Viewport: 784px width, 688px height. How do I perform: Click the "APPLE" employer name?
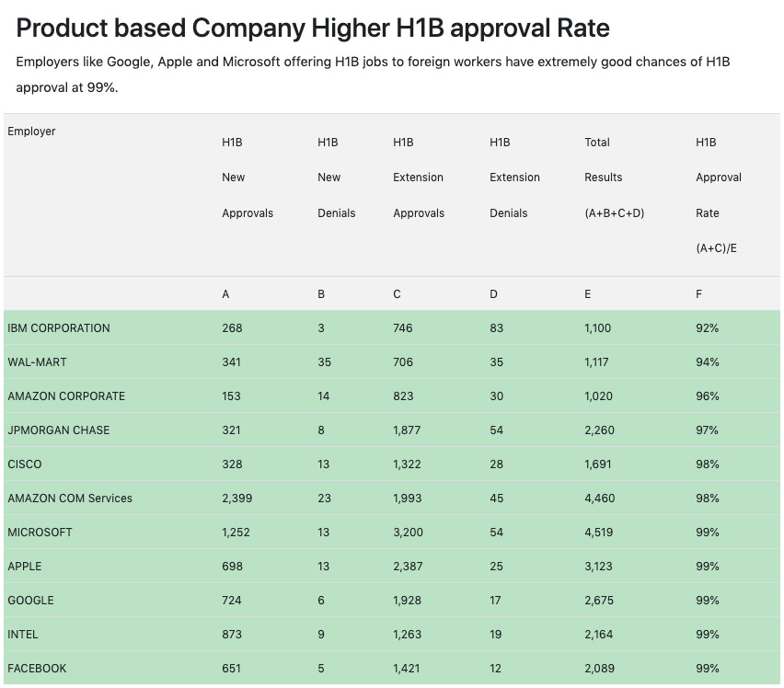tap(25, 566)
